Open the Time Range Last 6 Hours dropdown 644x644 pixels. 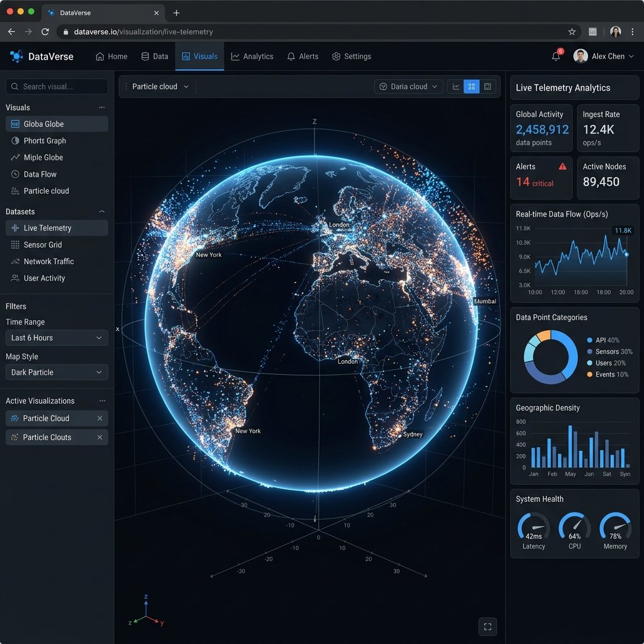tap(57, 338)
